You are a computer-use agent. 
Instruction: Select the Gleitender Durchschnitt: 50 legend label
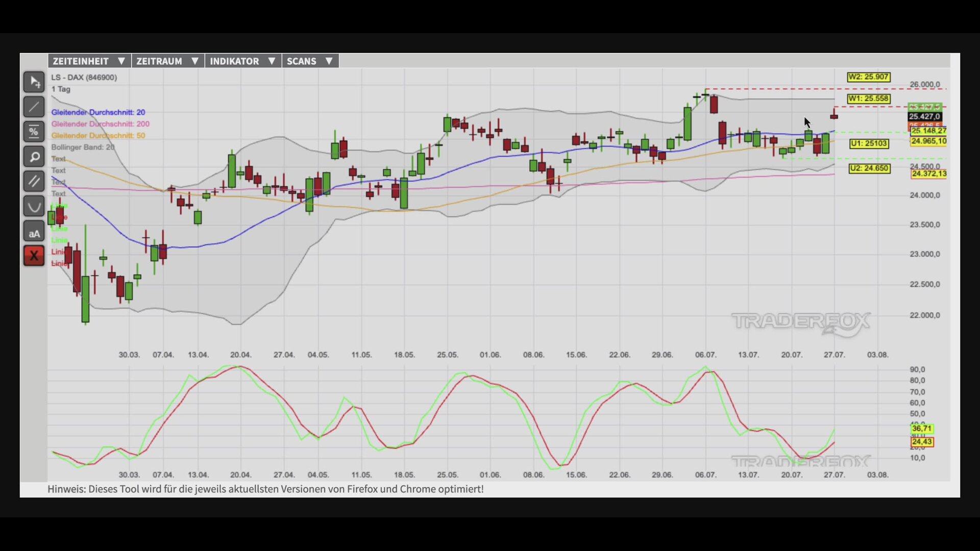coord(98,136)
